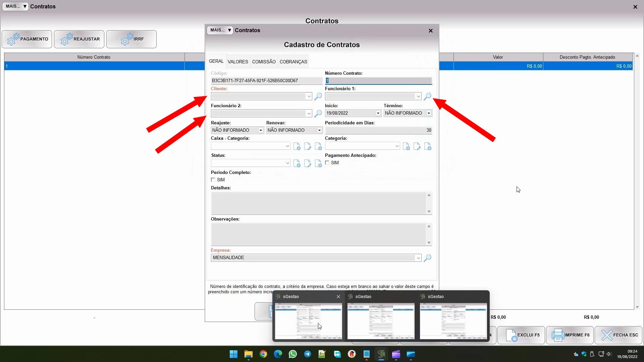Click edit icon next to Status field
Screen dimensions: 644x362
308,164
